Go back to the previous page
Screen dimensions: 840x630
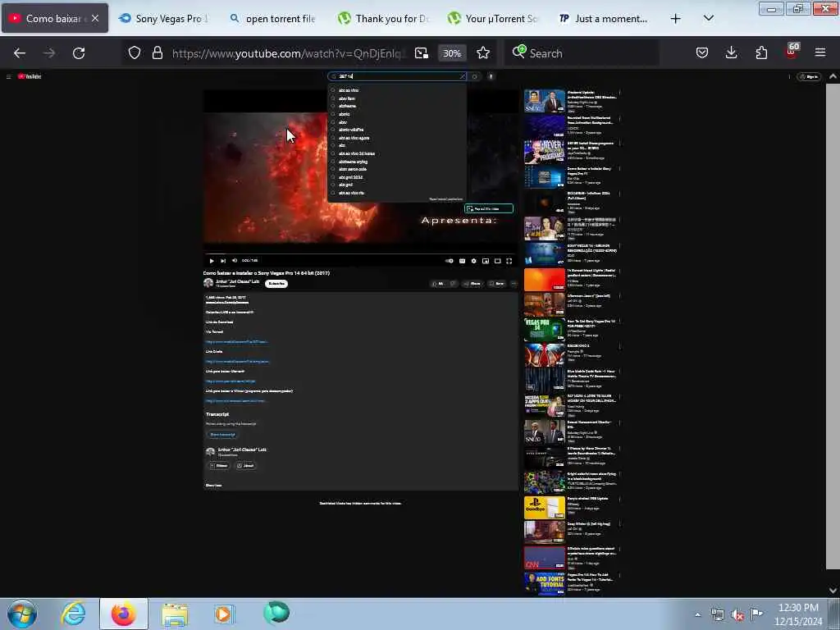pyautogui.click(x=20, y=53)
